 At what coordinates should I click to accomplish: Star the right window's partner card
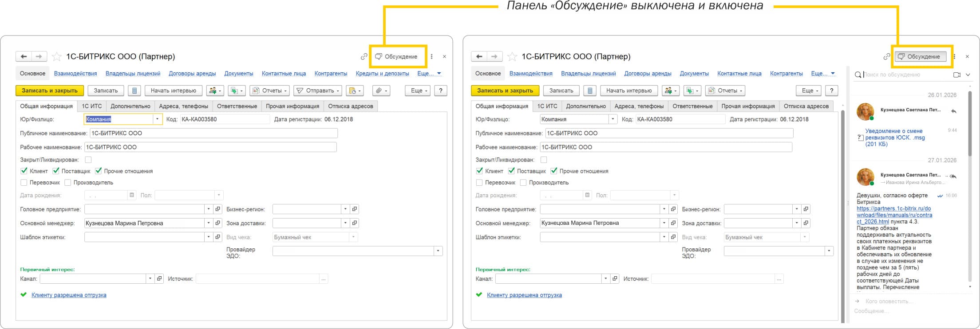coord(512,56)
